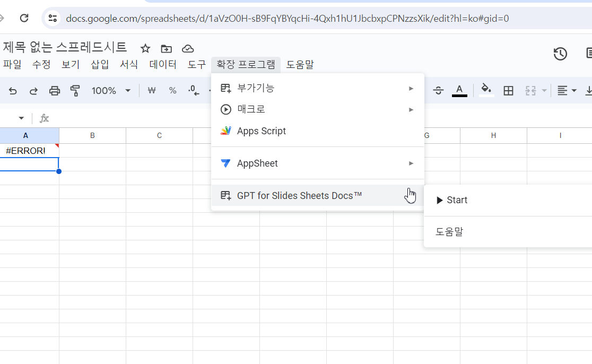Click the redo icon
This screenshot has width=592, height=364.
(x=33, y=91)
